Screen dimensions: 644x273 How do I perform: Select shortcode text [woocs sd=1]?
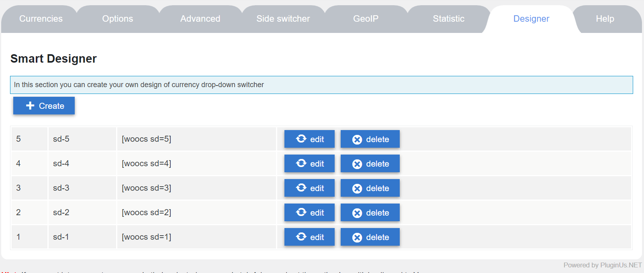(x=147, y=237)
